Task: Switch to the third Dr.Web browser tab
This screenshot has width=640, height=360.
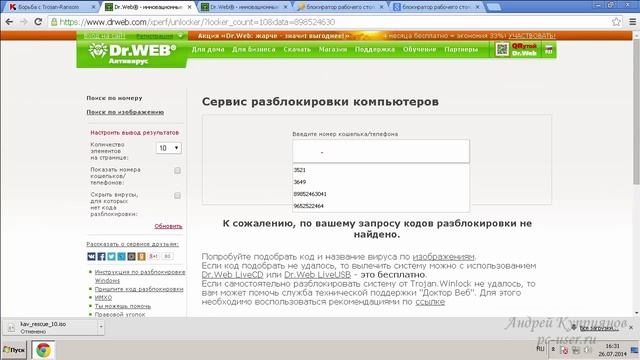Action: (244, 7)
